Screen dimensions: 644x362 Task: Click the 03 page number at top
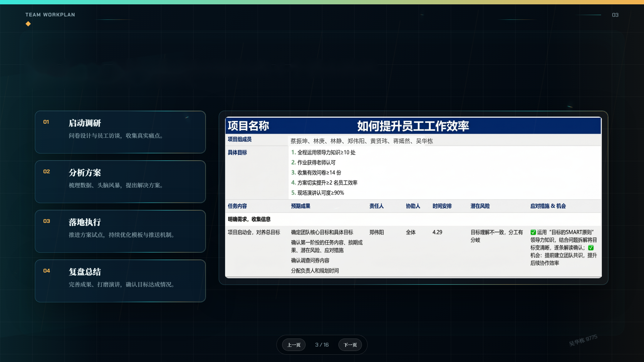tap(615, 15)
